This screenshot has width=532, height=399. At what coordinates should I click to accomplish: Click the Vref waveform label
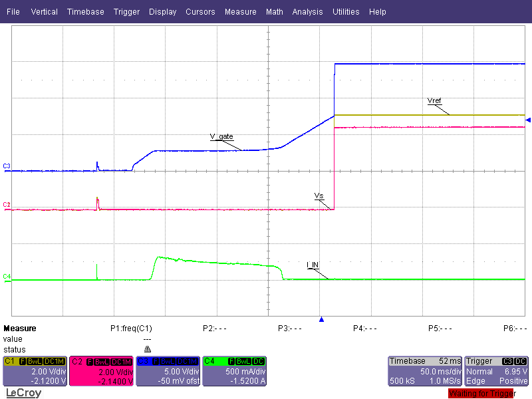(x=434, y=101)
